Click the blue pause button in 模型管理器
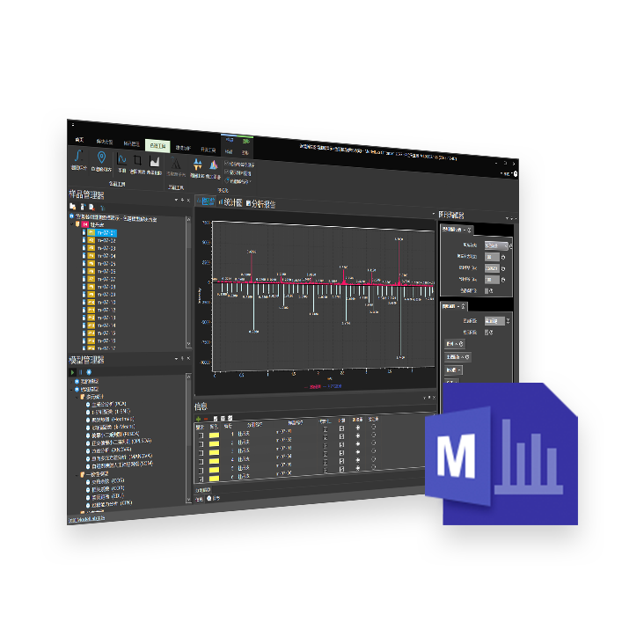Screen dimensions: 644x644 81,372
